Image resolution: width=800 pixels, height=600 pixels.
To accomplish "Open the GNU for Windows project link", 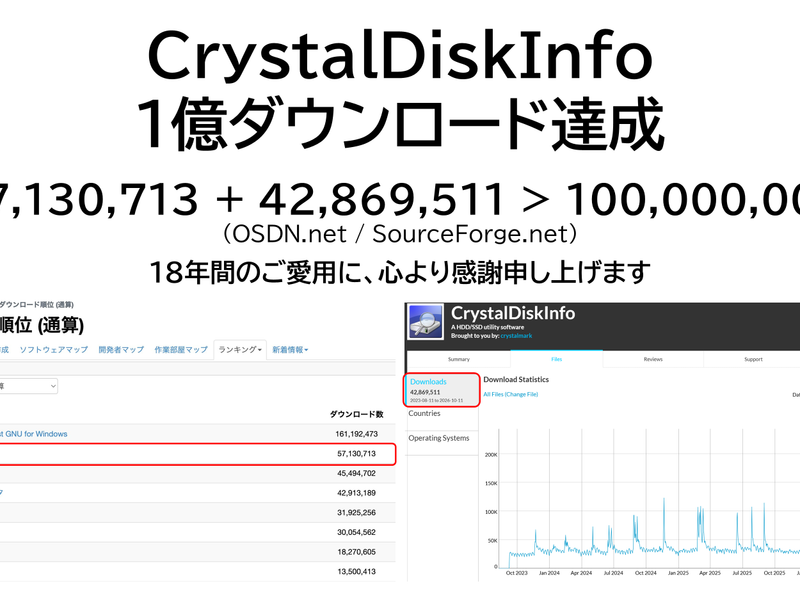I will [34, 434].
